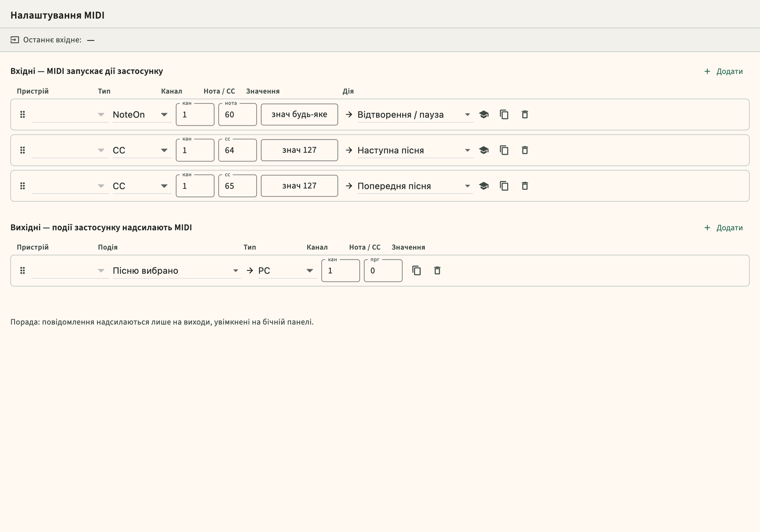Click the drag handle of the CC 64 row
The height and width of the screenshot is (532, 760).
pos(22,150)
